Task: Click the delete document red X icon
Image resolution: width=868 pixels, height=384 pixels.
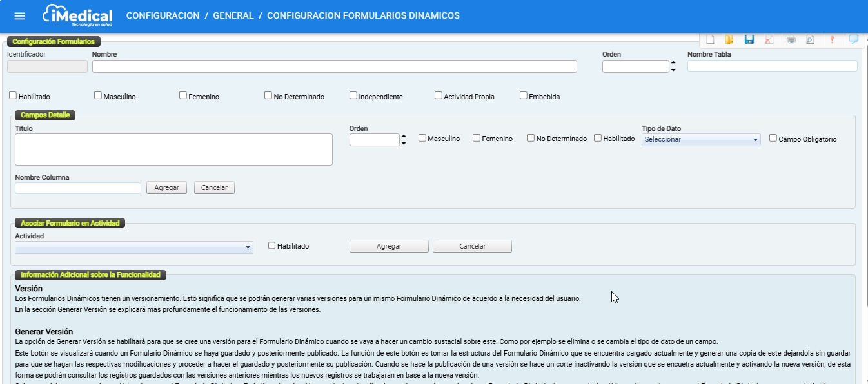Action: 769,40
